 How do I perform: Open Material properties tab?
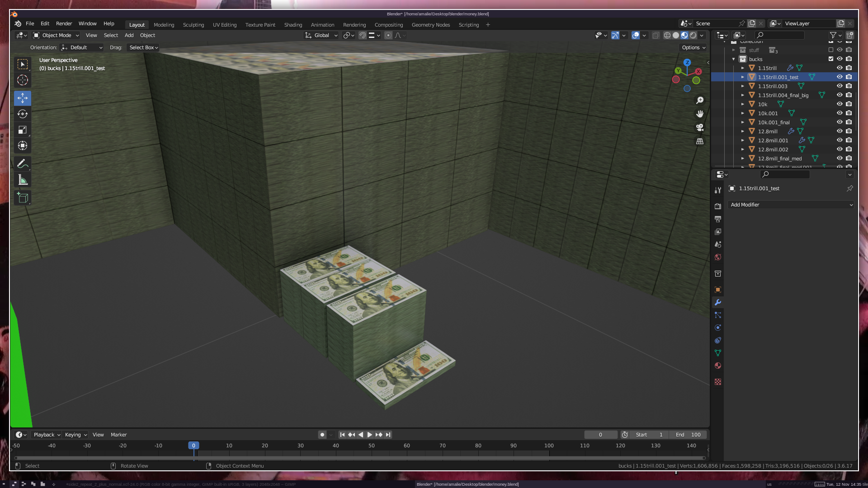tap(718, 366)
